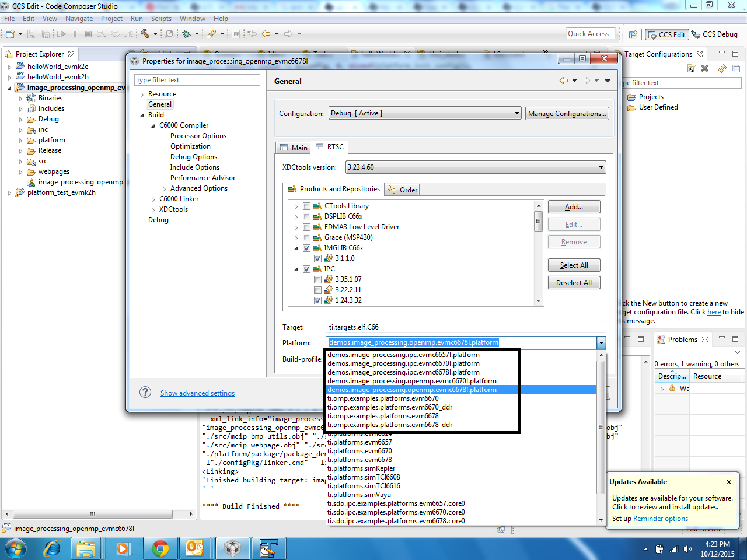Click the Quick Access search field
Screen dimensions: 747x560
(x=591, y=34)
